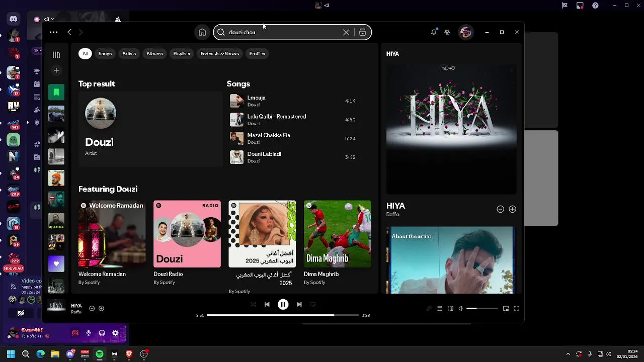The image size is (644, 362).
Task: Toggle the play queue panel
Action: tap(440, 308)
